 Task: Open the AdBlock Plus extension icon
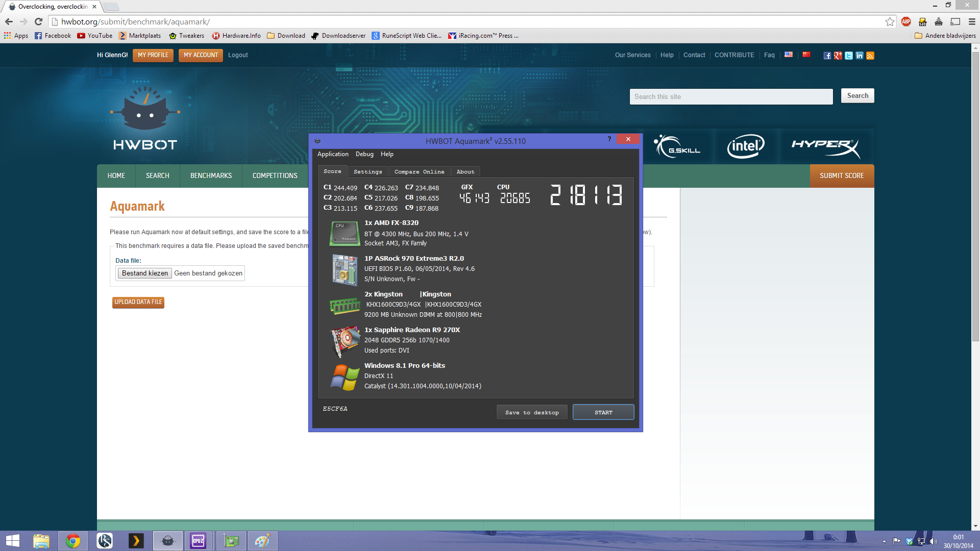906,21
